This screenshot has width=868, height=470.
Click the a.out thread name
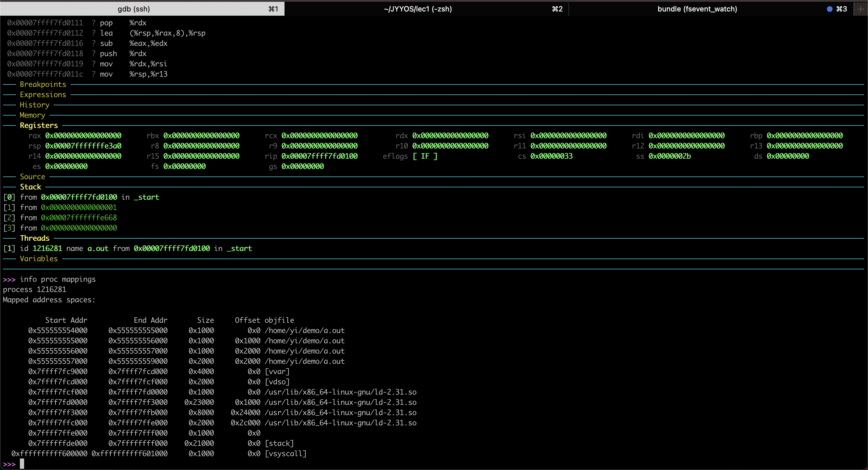(98, 249)
